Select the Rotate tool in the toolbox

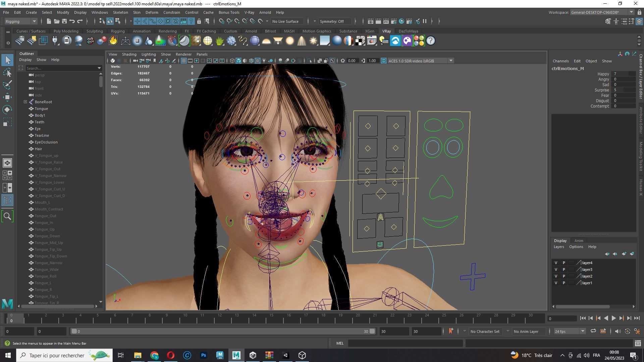click(7, 110)
